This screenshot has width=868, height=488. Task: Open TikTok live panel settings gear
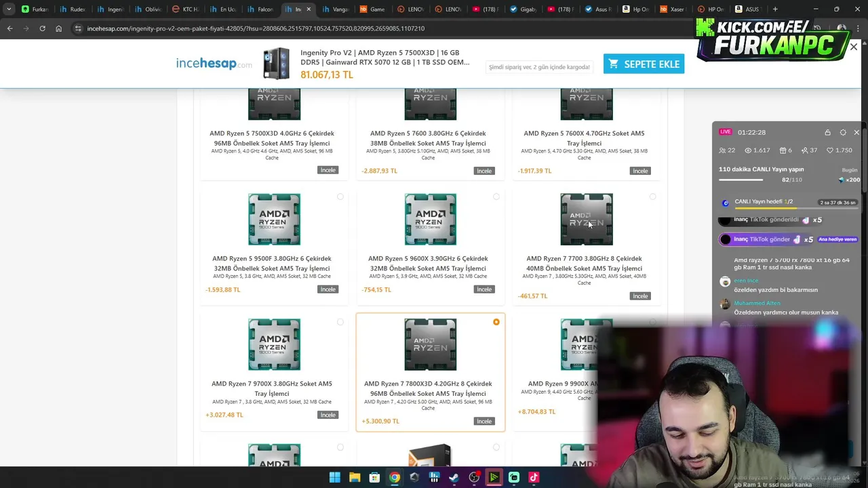click(843, 132)
